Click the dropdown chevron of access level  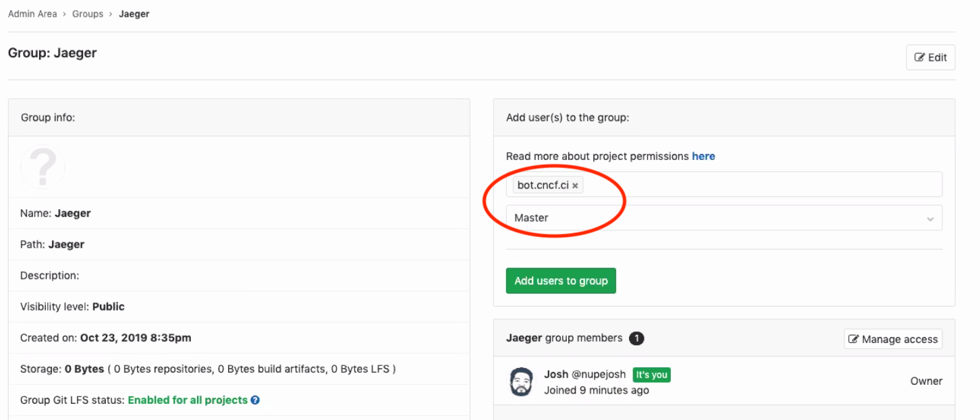(931, 219)
